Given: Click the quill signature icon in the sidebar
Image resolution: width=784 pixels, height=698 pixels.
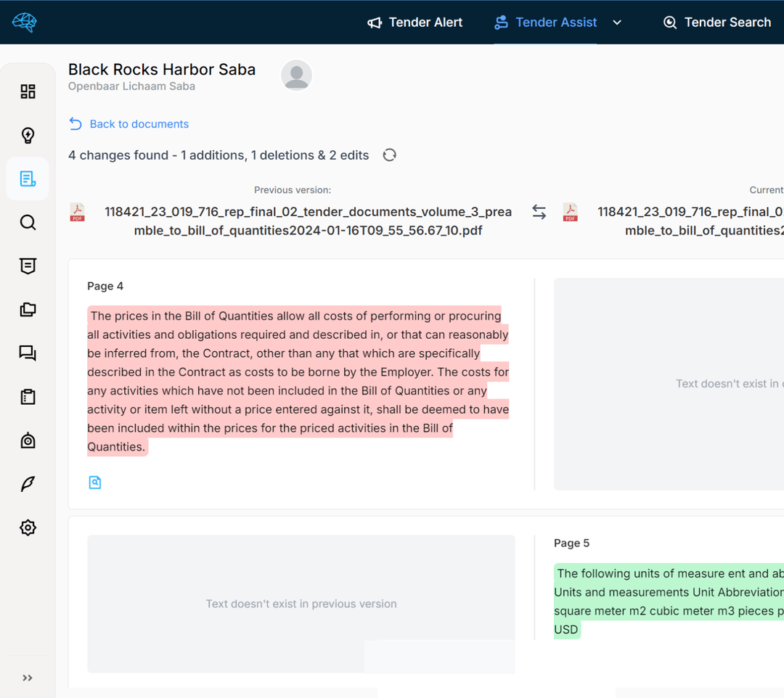Looking at the screenshot, I should point(28,483).
